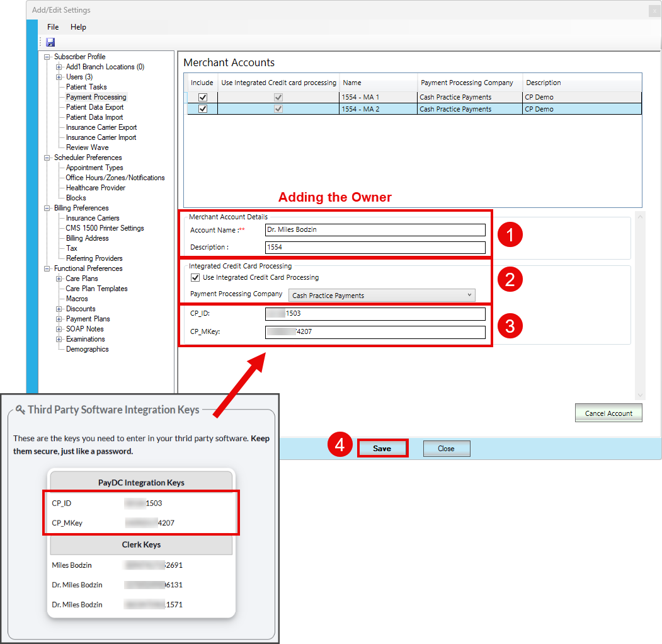This screenshot has width=662, height=644.
Task: Collapse the Scheduler Preferences node
Action: click(47, 158)
